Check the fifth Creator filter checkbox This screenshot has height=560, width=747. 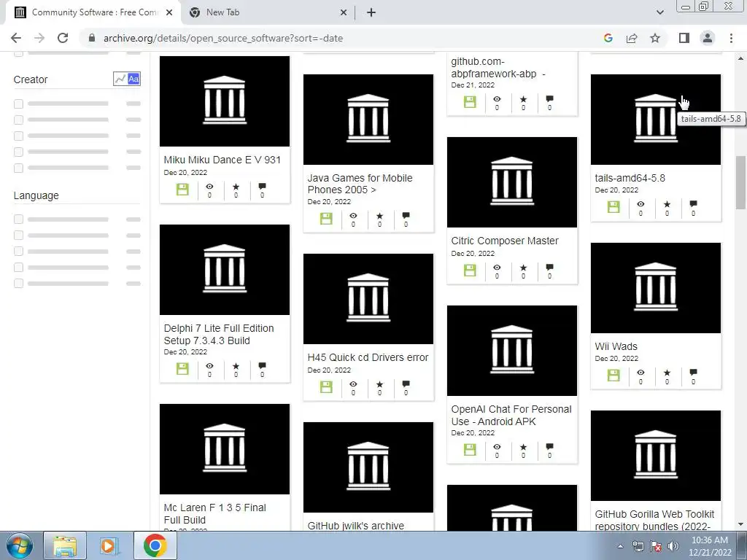point(18,168)
